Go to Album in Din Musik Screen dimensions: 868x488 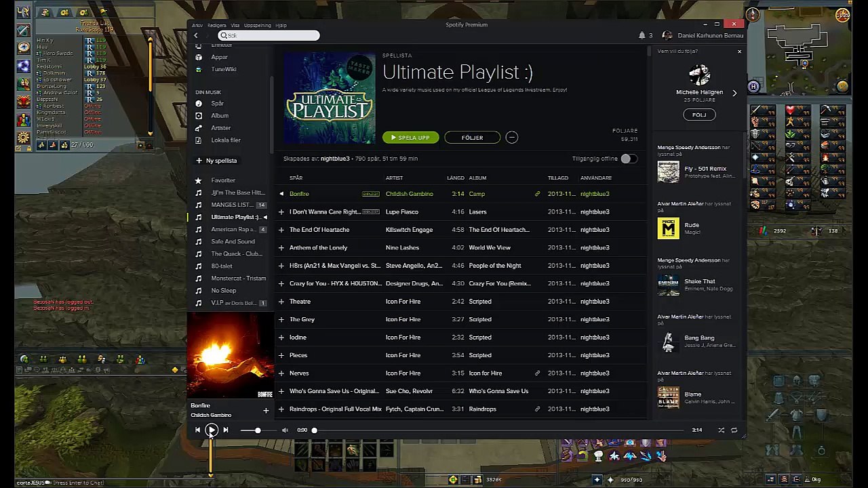tap(220, 116)
